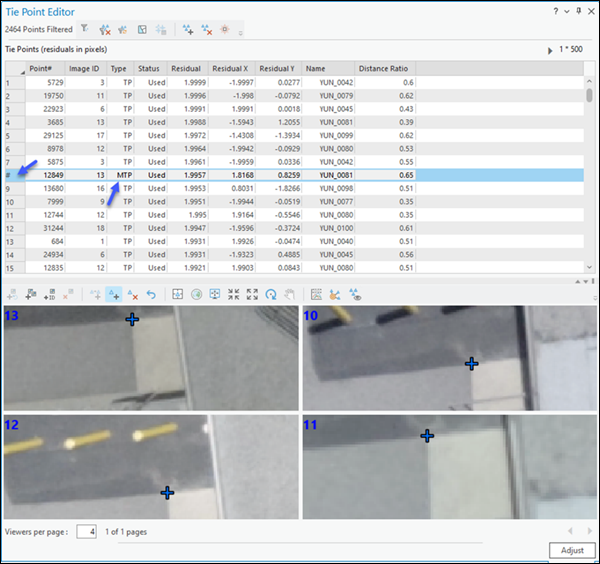Click table scroll up arrow
Screen dimensions: 600x564
589,81
